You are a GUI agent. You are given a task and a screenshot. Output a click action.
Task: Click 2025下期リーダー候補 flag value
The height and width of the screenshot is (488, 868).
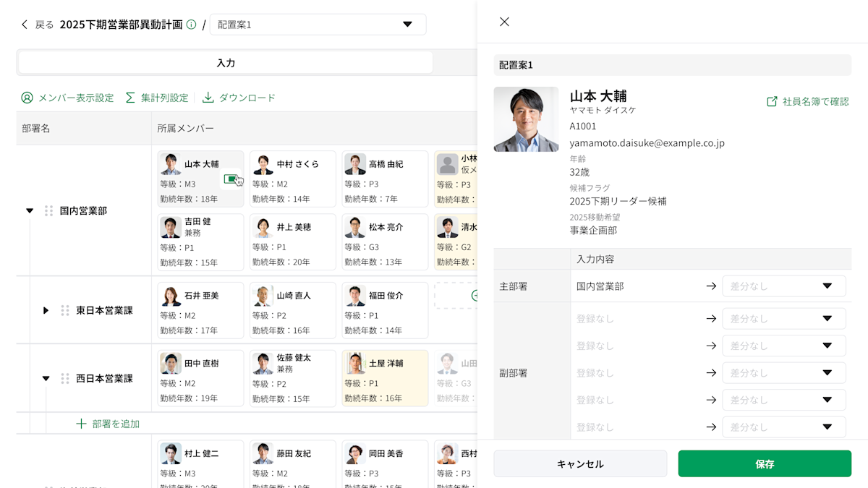click(x=618, y=201)
